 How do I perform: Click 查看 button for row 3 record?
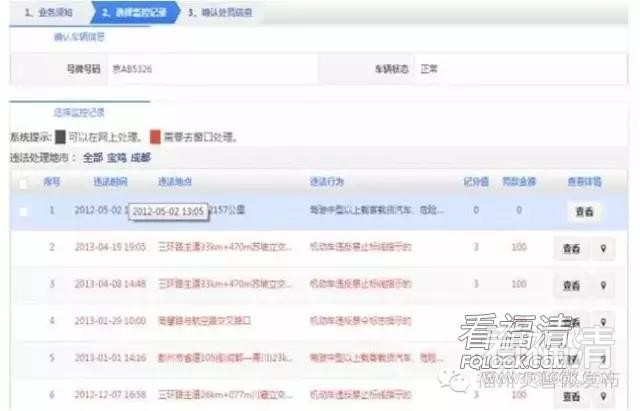click(571, 285)
